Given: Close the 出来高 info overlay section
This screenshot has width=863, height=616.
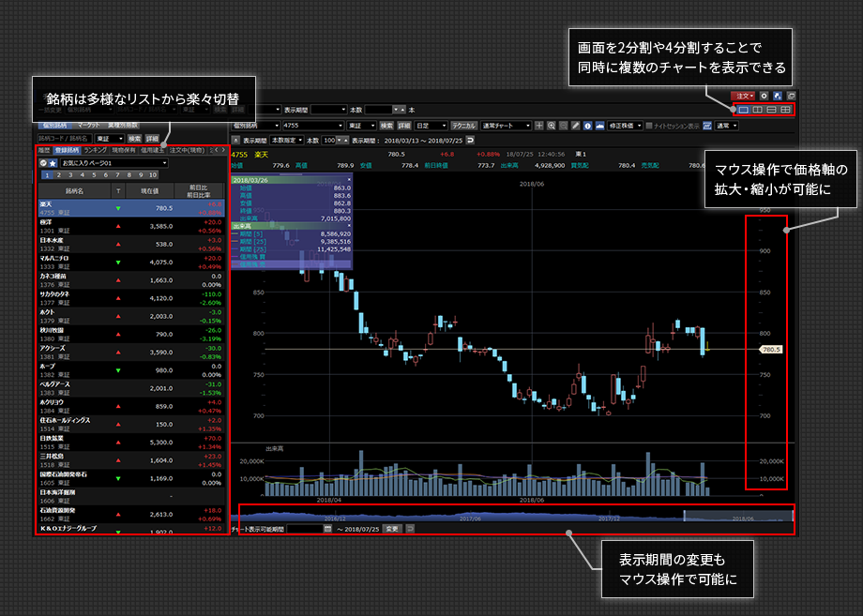Looking at the screenshot, I should (349, 226).
